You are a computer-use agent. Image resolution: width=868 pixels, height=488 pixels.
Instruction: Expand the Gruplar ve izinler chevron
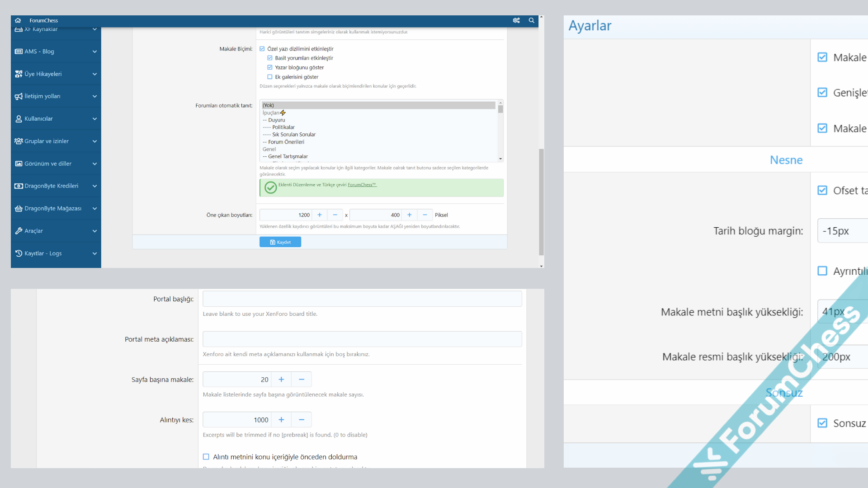(x=94, y=141)
